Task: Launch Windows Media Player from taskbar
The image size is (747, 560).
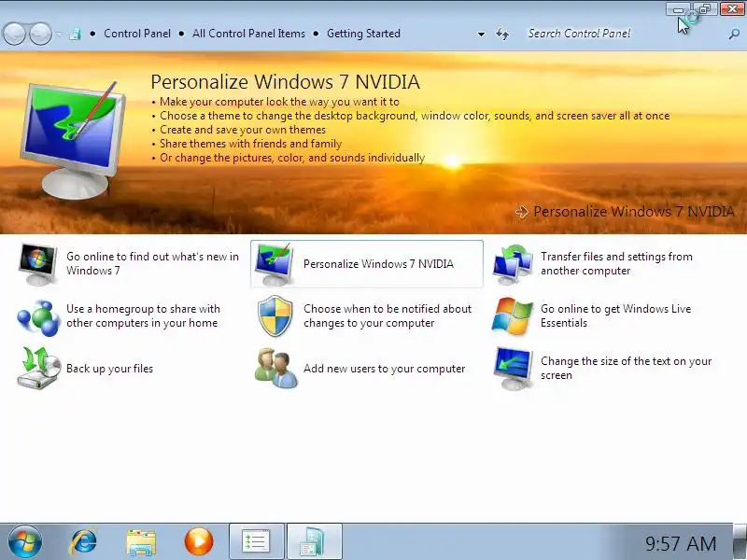Action: click(x=199, y=541)
